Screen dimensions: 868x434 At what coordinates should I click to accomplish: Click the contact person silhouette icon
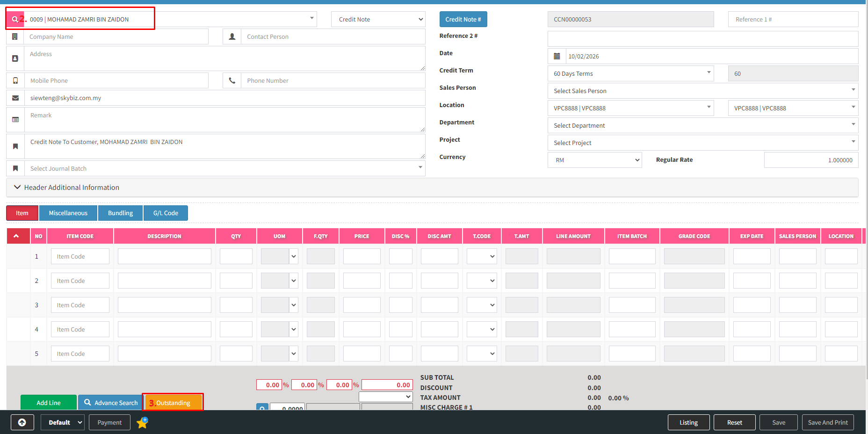coord(232,37)
